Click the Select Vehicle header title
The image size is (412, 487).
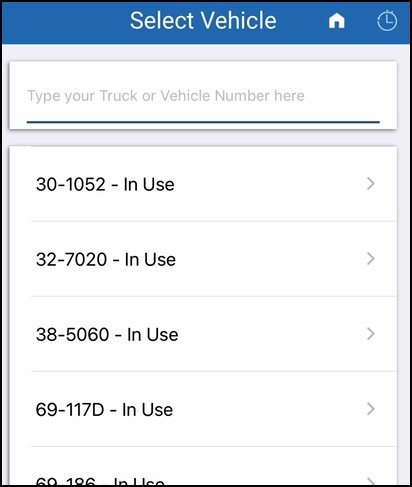[203, 21]
